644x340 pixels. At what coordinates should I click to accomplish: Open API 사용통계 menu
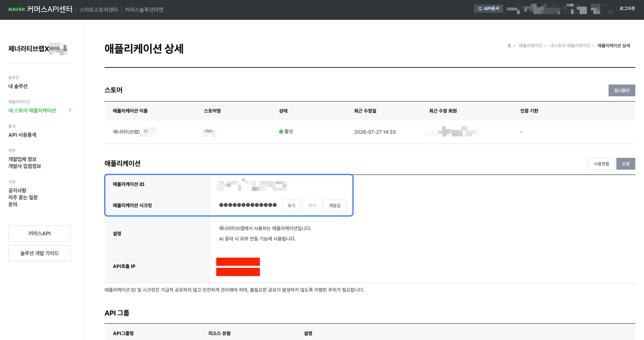(22, 135)
